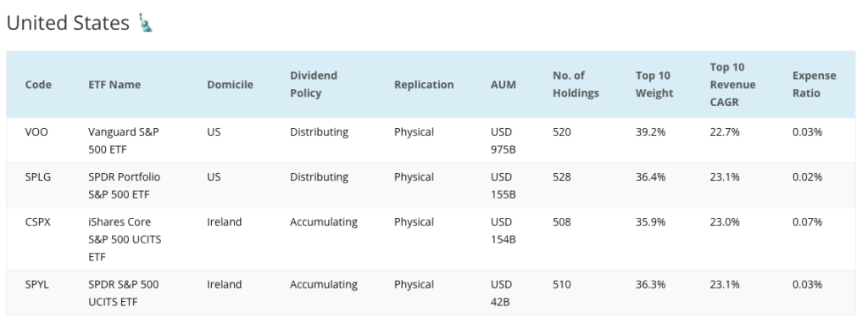This screenshot has height=324, width=868.
Task: Click the Top 10 Weight header
Action: coord(654,84)
